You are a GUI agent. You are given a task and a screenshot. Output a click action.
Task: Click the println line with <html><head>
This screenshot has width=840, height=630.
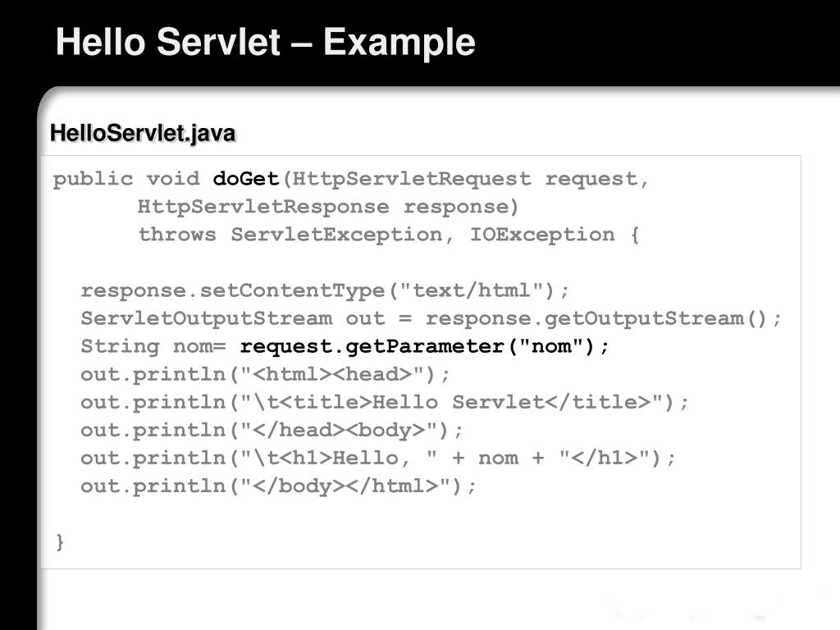point(265,374)
